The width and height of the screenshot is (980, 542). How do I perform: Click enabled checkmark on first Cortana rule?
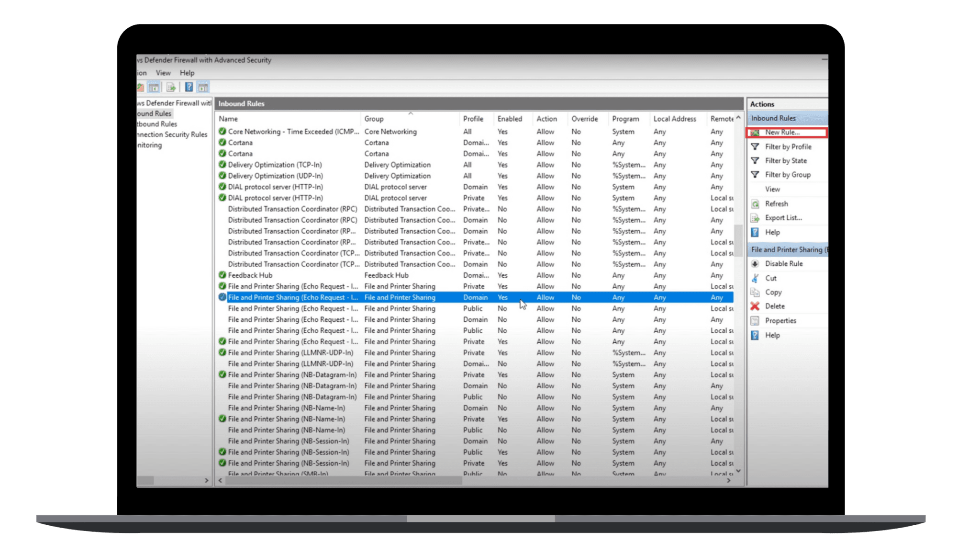pyautogui.click(x=222, y=143)
